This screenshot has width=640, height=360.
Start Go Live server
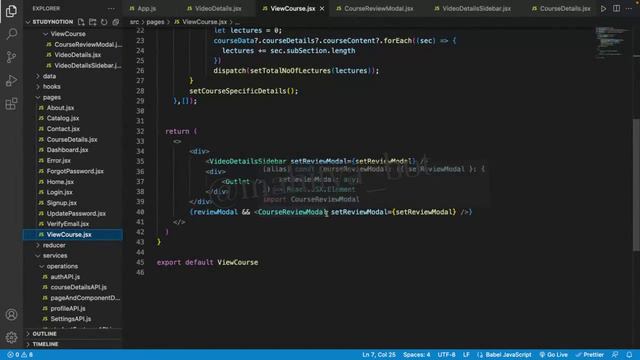pyautogui.click(x=553, y=355)
